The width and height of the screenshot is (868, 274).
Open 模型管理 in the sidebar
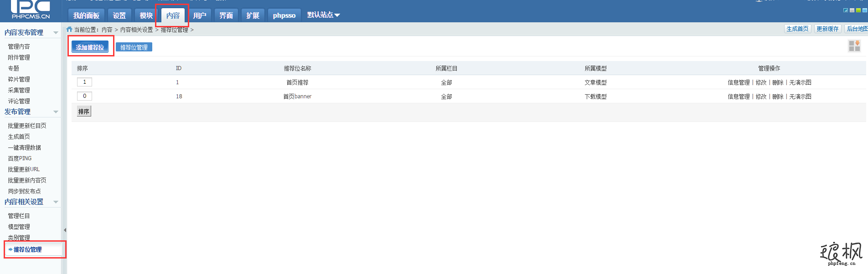pyautogui.click(x=19, y=227)
